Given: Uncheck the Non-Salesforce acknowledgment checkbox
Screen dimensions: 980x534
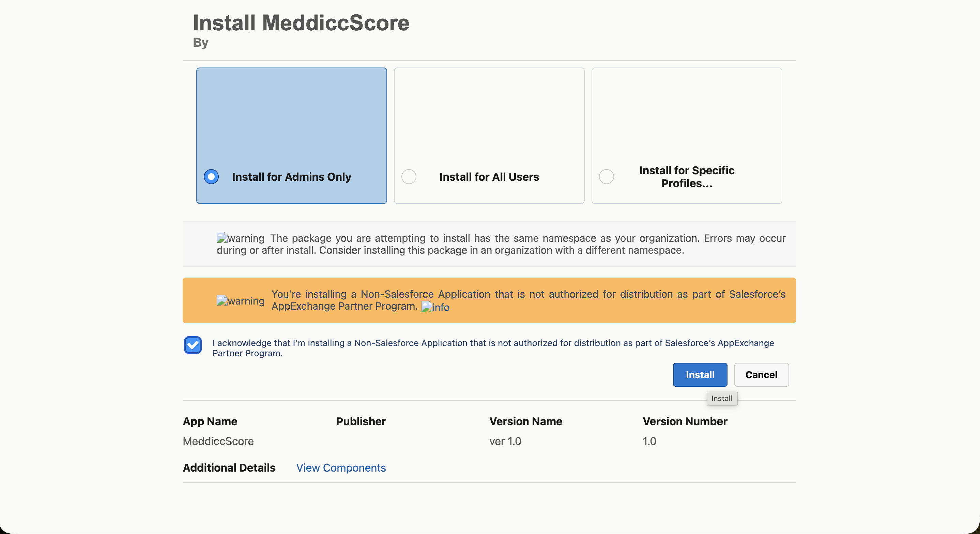Looking at the screenshot, I should [193, 345].
